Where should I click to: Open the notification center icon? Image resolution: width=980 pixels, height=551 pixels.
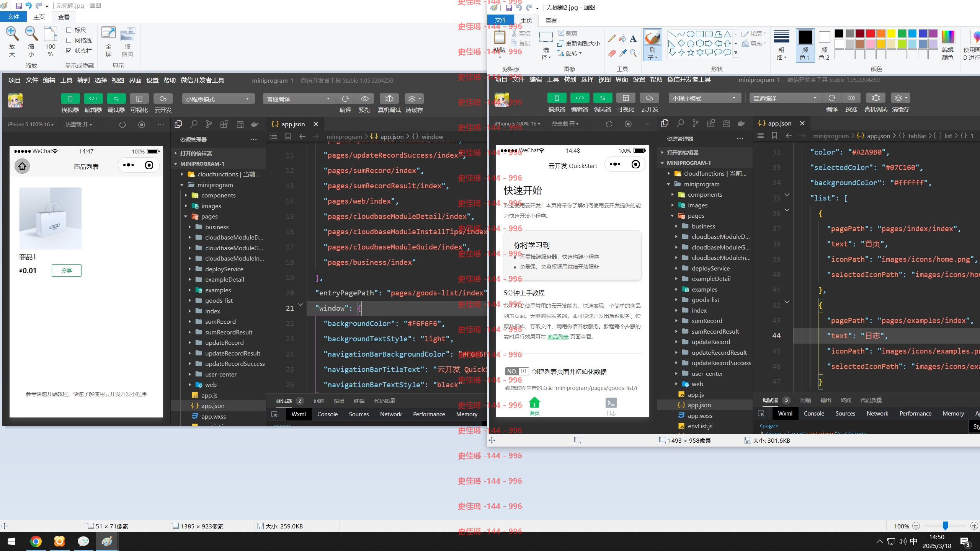(x=965, y=542)
